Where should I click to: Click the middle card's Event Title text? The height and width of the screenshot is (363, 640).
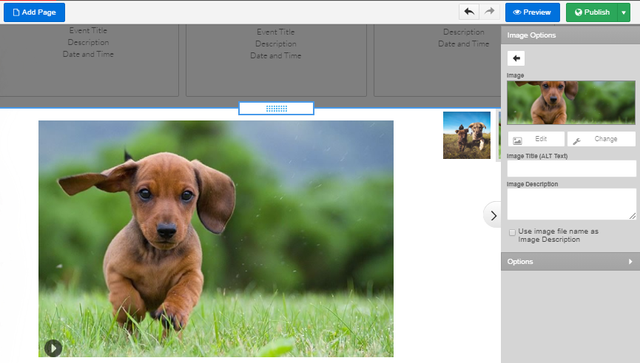click(276, 31)
